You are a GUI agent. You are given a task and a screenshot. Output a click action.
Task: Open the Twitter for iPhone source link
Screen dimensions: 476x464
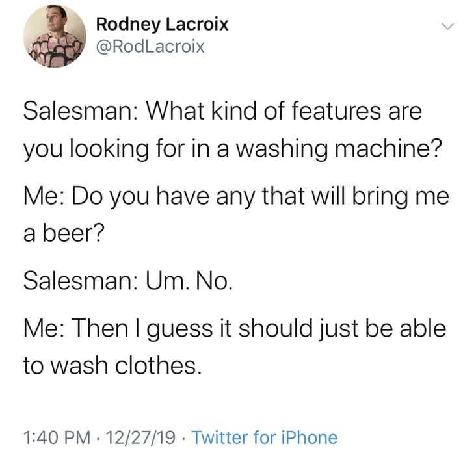[265, 437]
